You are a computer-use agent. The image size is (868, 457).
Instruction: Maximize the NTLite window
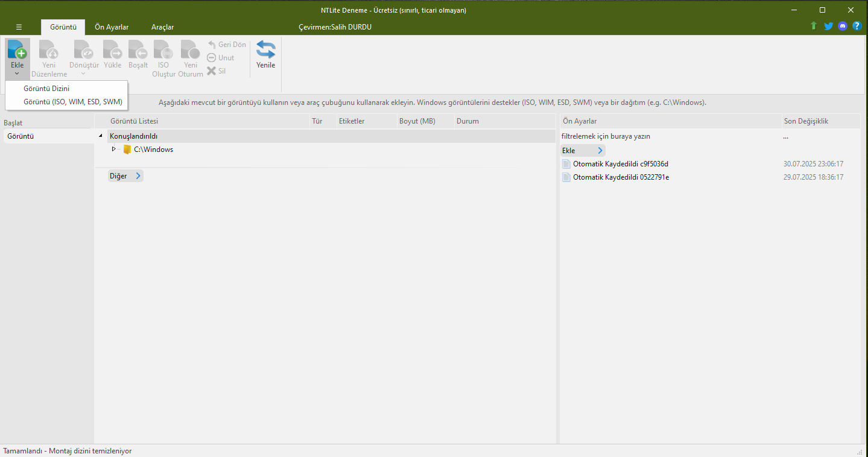822,10
